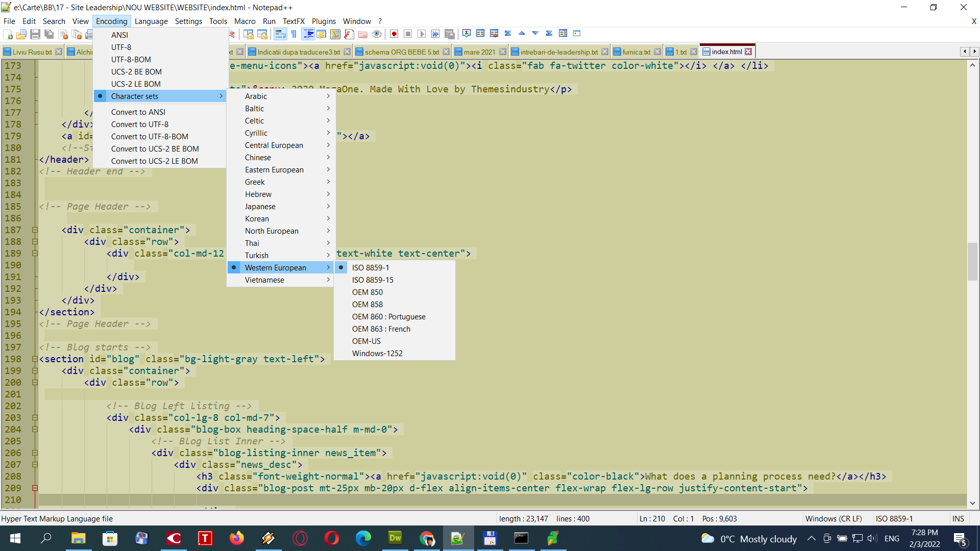Open Firefox from the taskbar
Screen dimensions: 980x551
pyautogui.click(x=236, y=538)
